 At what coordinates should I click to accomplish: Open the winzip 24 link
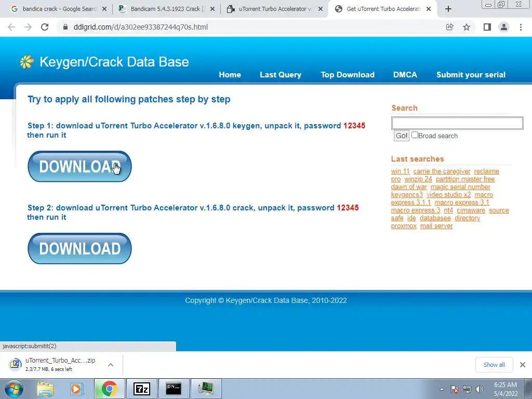coord(418,179)
